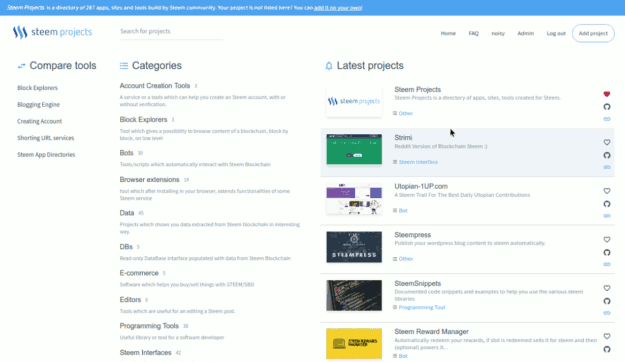Open Utopian-1UP.com website link icon
Image resolution: width=625 pixels, height=362 pixels.
[x=607, y=216]
